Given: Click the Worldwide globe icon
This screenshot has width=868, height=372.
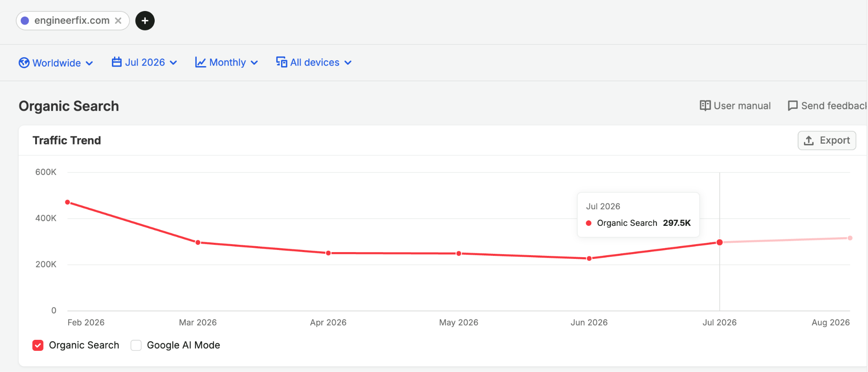Looking at the screenshot, I should click(24, 63).
